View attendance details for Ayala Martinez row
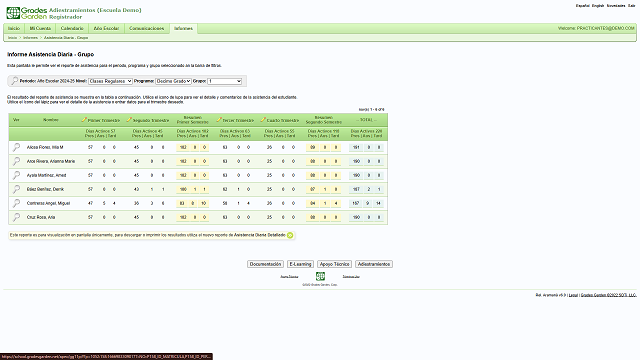The width and height of the screenshot is (640, 360). click(16, 175)
